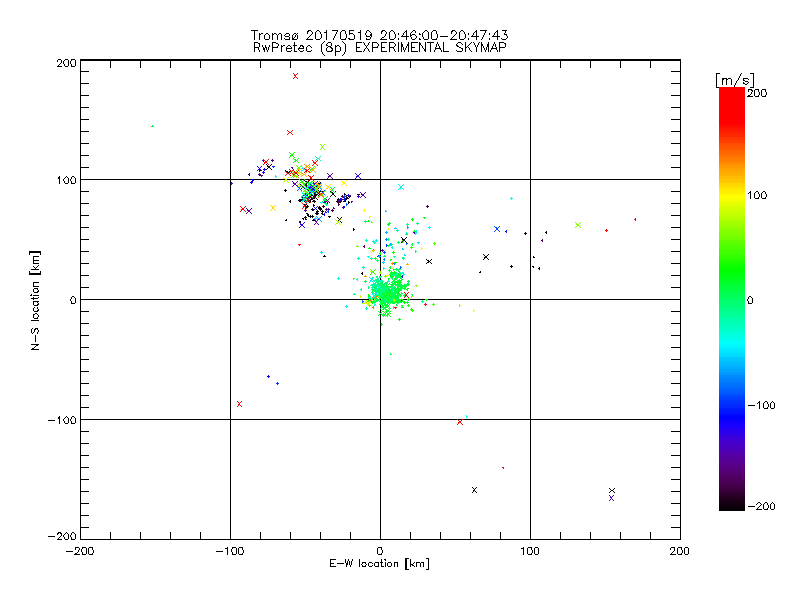
Task: Click the '200' tick label on E-W axis
Action: point(680,551)
